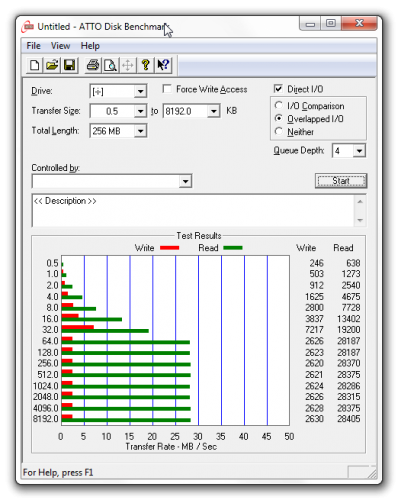Print results using printer icon
Viewport: 398px width, 500px height.
coord(93,65)
